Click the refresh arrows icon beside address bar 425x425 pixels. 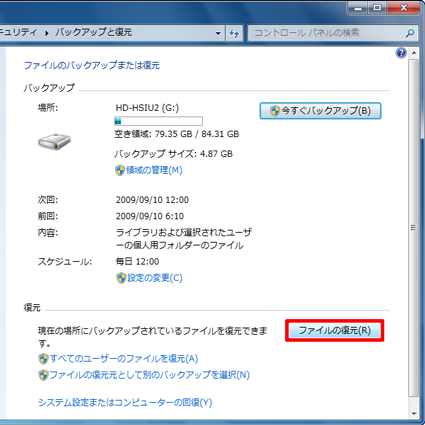tap(234, 33)
